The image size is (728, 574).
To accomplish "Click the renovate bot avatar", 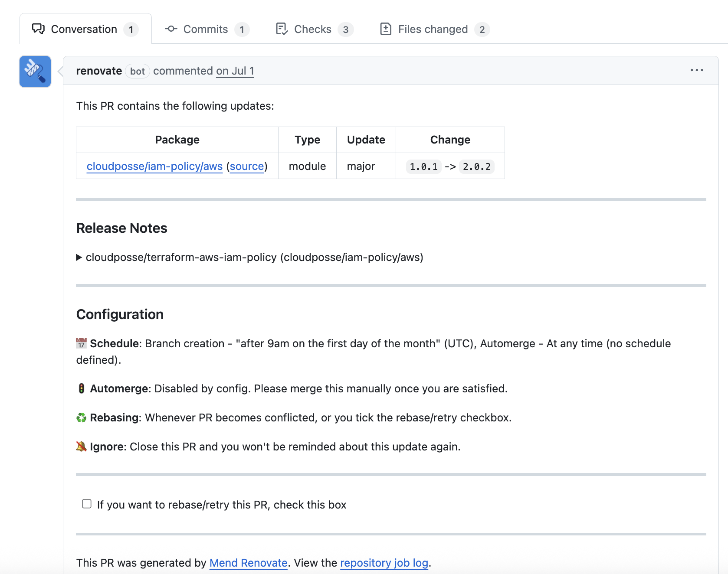I will pyautogui.click(x=35, y=71).
